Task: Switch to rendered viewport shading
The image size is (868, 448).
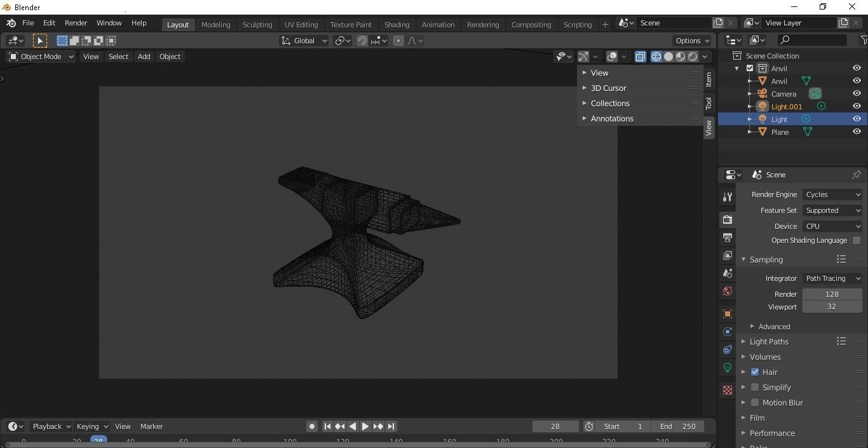Action: 693,57
